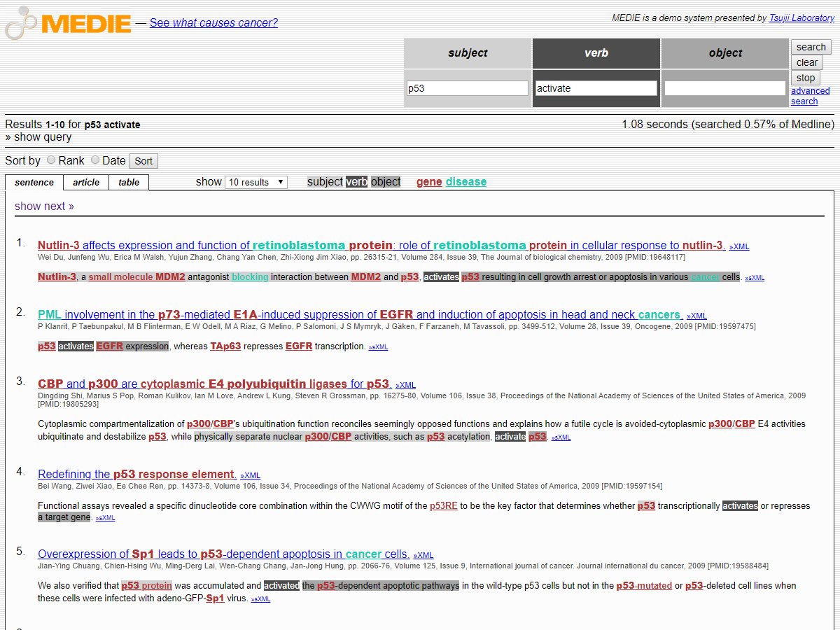Viewport: 840px width, 630px height.
Task: Open the show results count dropdown
Action: tap(255, 182)
